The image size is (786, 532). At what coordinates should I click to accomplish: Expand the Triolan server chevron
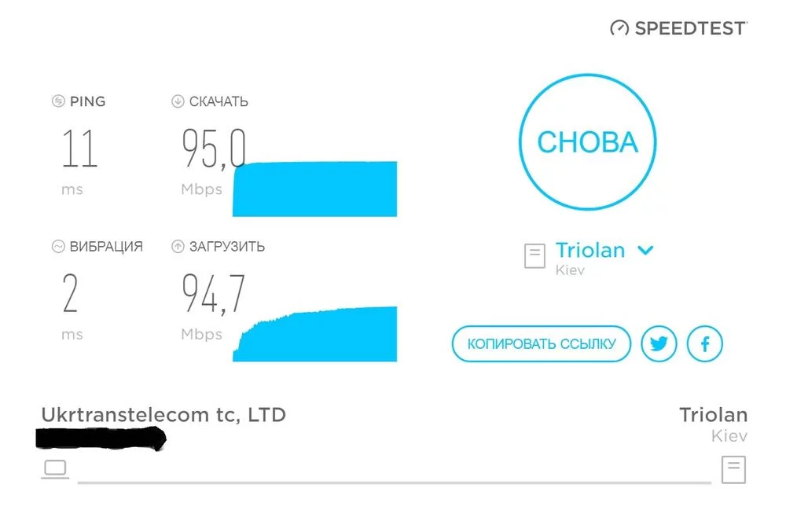(x=645, y=251)
